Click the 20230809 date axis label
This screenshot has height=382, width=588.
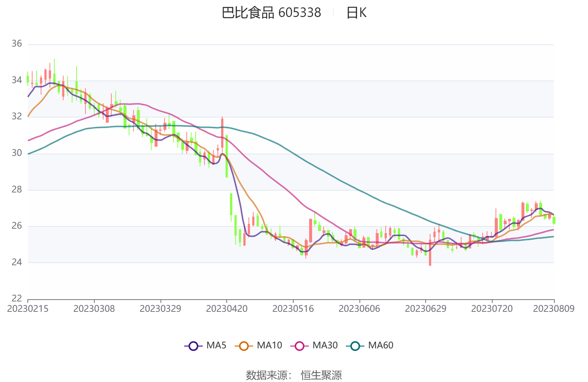tap(553, 309)
